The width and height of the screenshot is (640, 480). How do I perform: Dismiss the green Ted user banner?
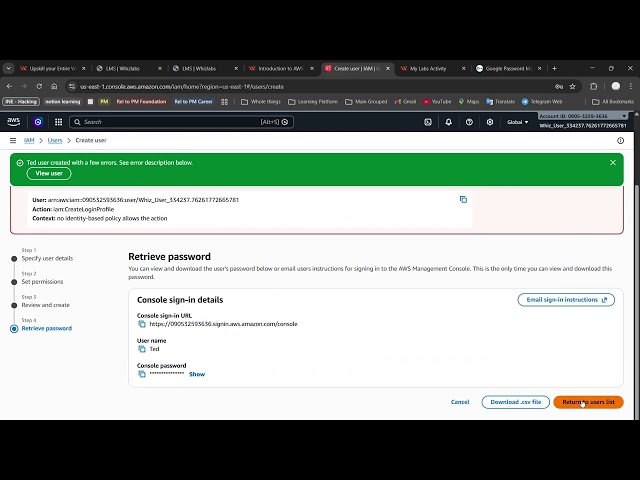pos(613,162)
